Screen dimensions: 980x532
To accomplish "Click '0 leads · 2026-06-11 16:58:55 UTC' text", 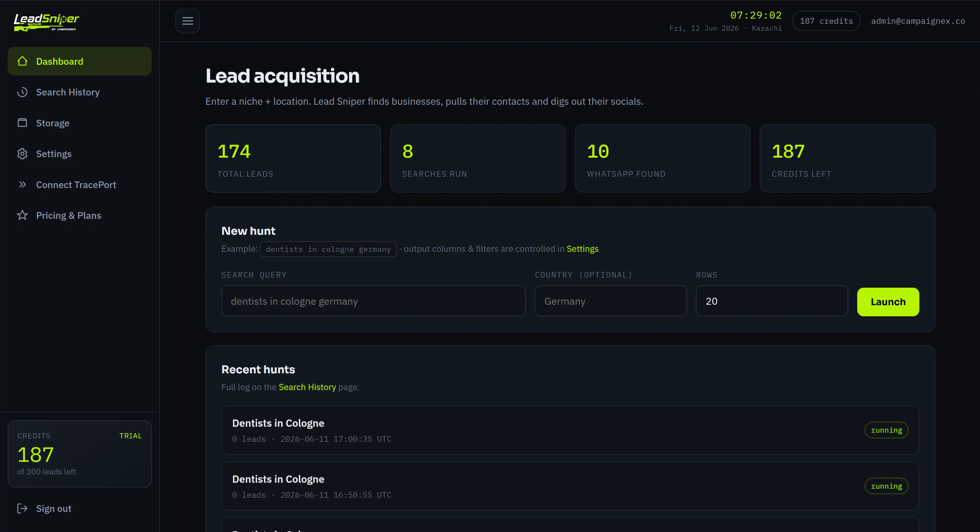I will coord(312,495).
